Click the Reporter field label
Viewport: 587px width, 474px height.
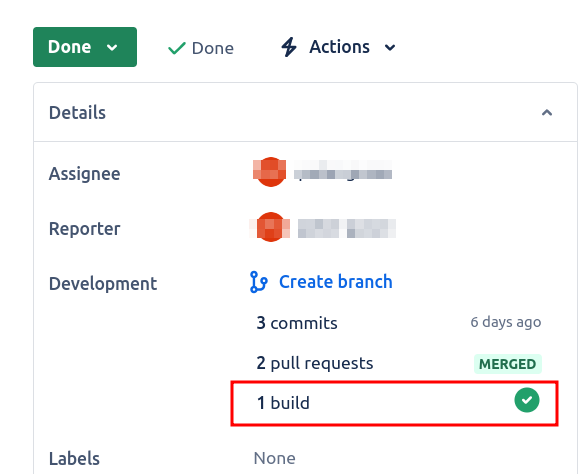coord(85,229)
